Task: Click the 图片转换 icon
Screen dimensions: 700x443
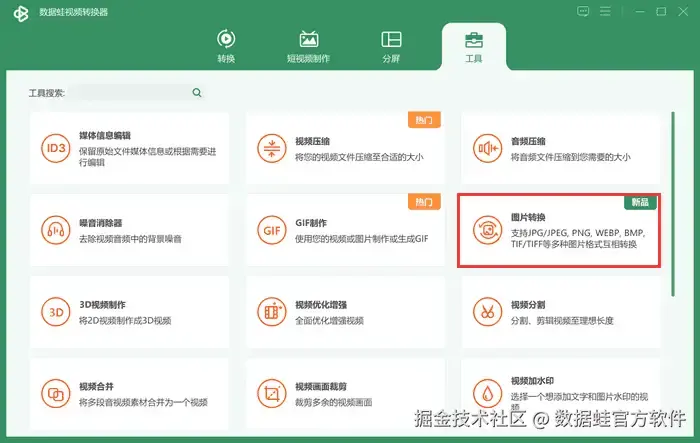Action: pyautogui.click(x=488, y=230)
